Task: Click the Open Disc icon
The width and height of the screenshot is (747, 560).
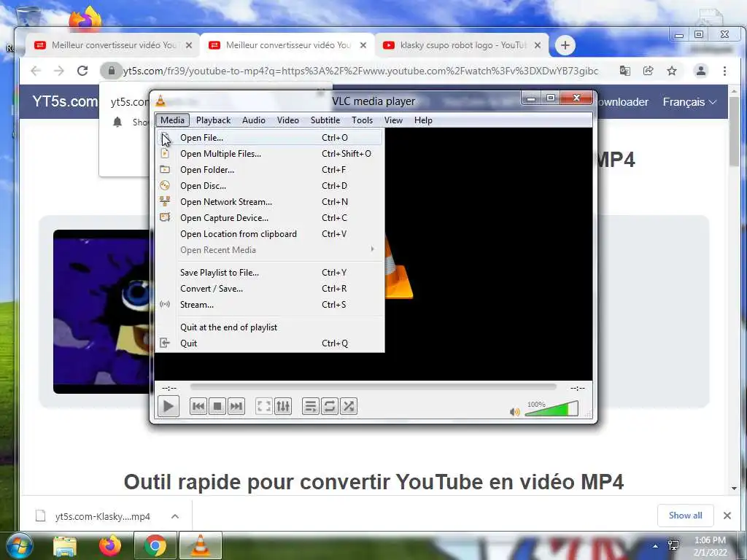Action: click(x=165, y=185)
